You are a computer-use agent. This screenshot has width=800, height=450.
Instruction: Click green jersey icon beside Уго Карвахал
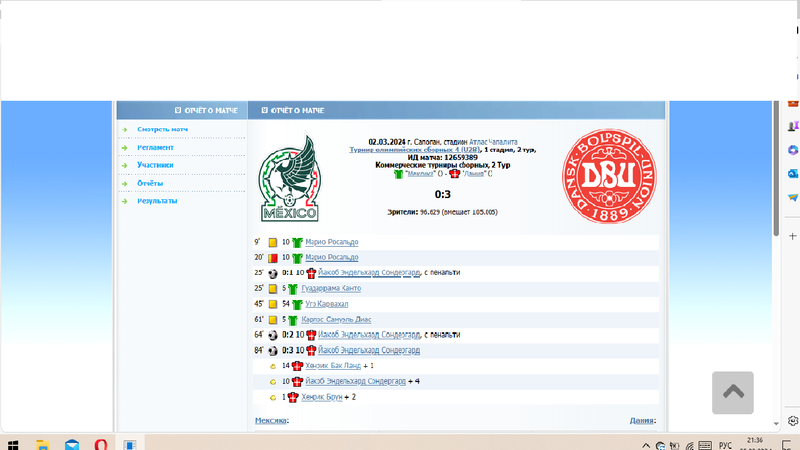click(x=297, y=305)
